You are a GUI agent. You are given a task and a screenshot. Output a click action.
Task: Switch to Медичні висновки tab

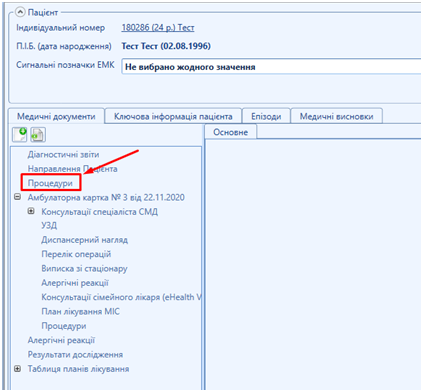tap(336, 116)
